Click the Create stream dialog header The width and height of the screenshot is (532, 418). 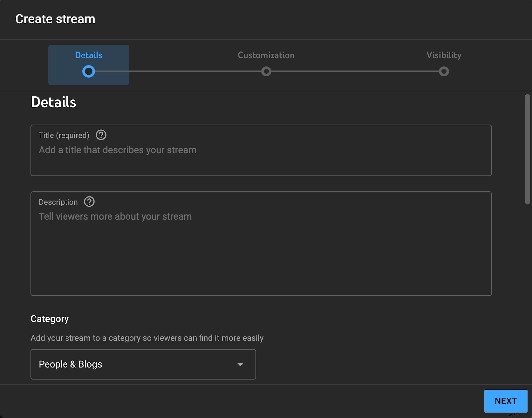(x=55, y=19)
